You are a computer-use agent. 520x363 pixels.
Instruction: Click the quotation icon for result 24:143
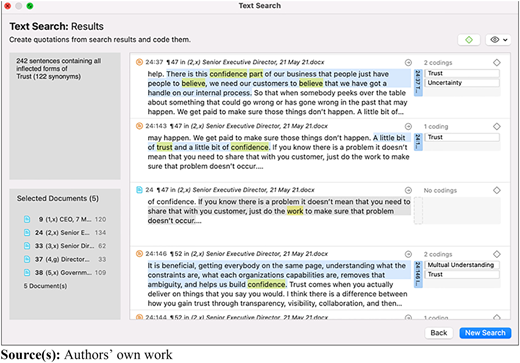(139, 126)
